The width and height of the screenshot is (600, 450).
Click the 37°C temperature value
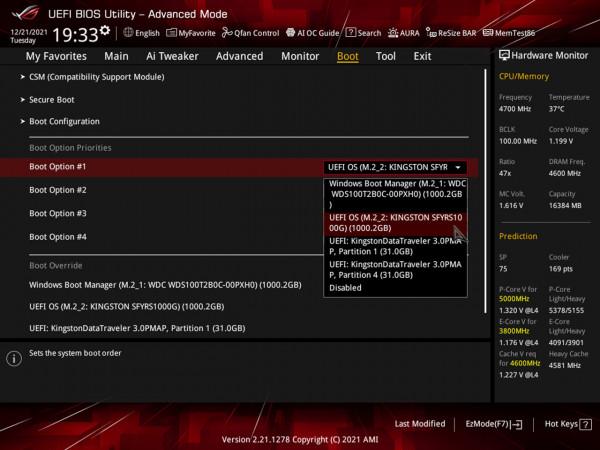(556, 109)
